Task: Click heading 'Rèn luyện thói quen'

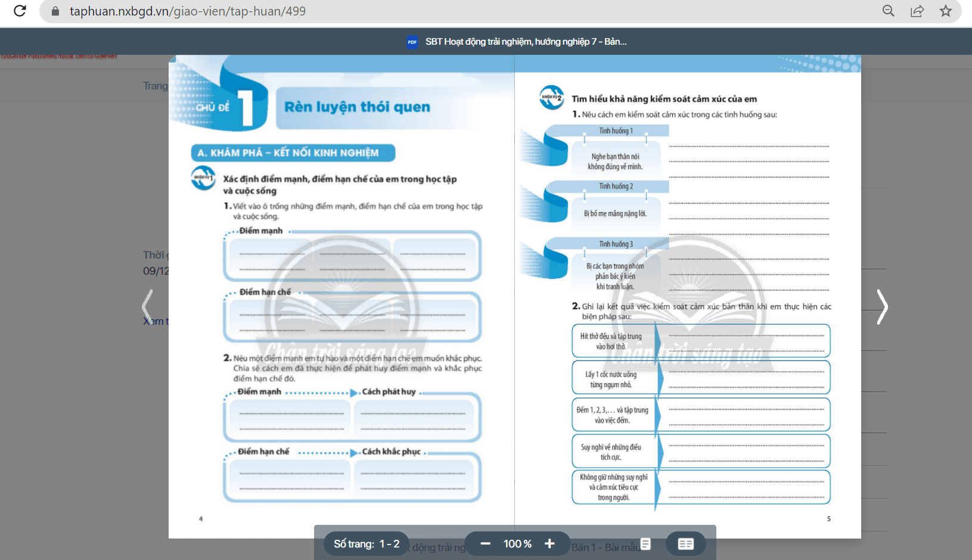Action: (x=357, y=107)
